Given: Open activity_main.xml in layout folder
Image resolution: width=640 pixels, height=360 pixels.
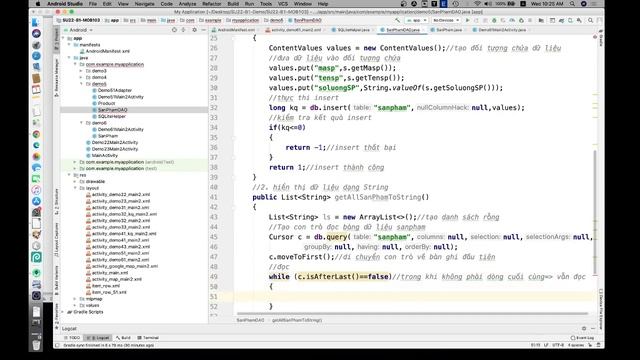Looking at the screenshot, I should pyautogui.click(x=109, y=273).
